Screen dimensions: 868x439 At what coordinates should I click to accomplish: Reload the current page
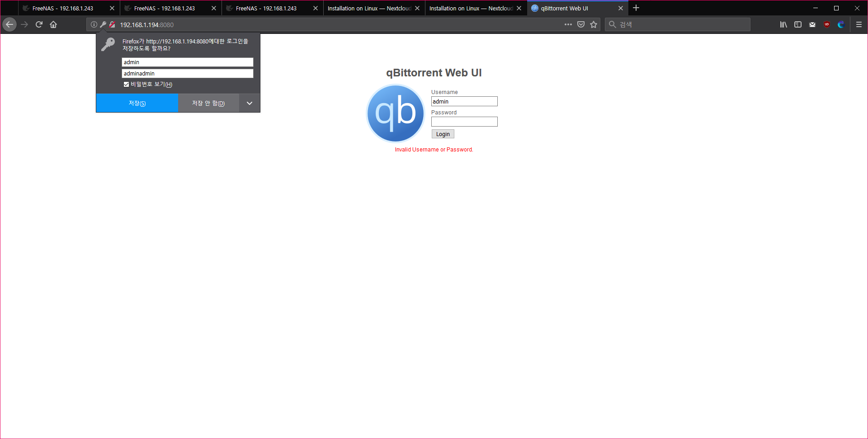click(39, 24)
